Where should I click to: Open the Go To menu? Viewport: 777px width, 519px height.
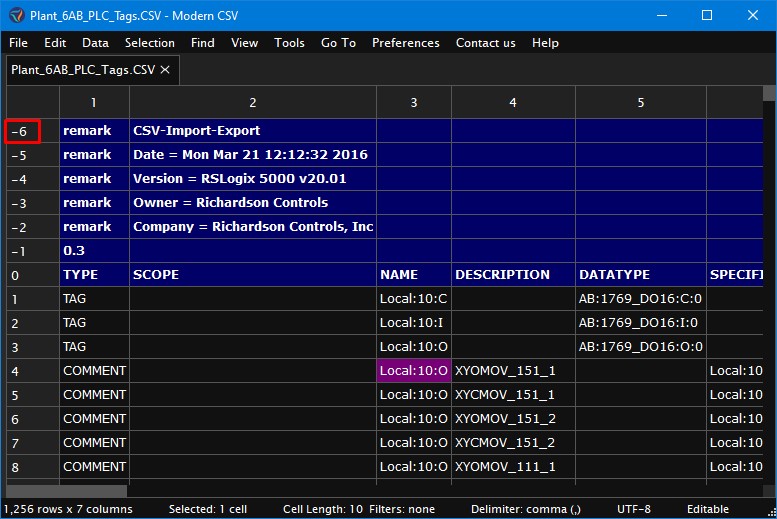pyautogui.click(x=338, y=43)
